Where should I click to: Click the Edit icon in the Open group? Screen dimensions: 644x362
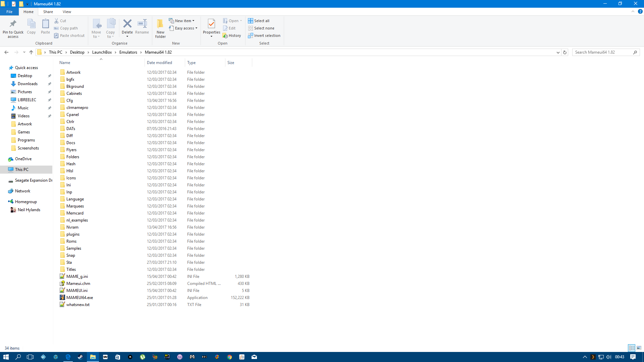225,28
